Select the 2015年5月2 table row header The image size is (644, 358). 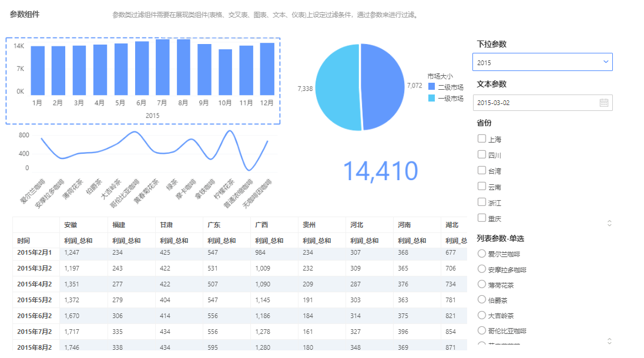click(35, 300)
